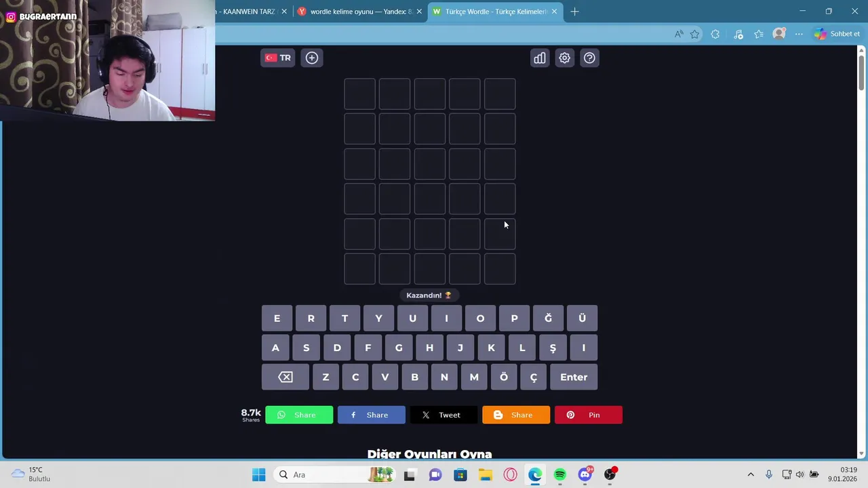The image size is (868, 488).
Task: Open the TR language selector
Action: pos(278,58)
